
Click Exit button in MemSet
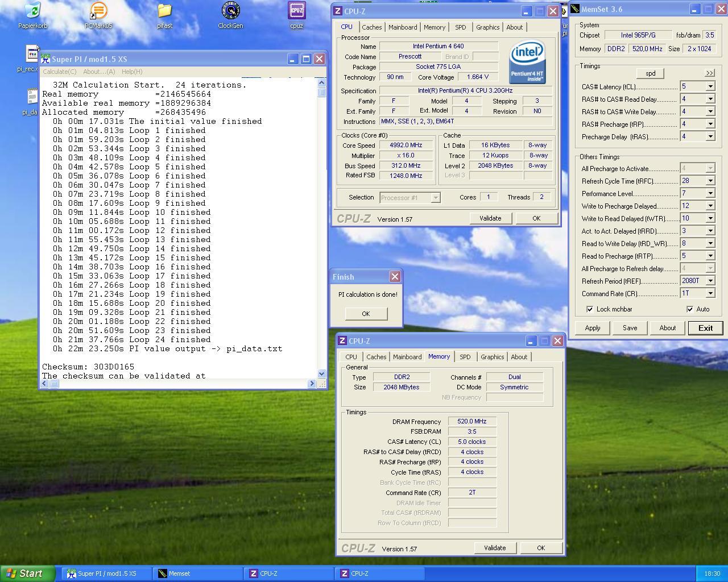coord(706,328)
